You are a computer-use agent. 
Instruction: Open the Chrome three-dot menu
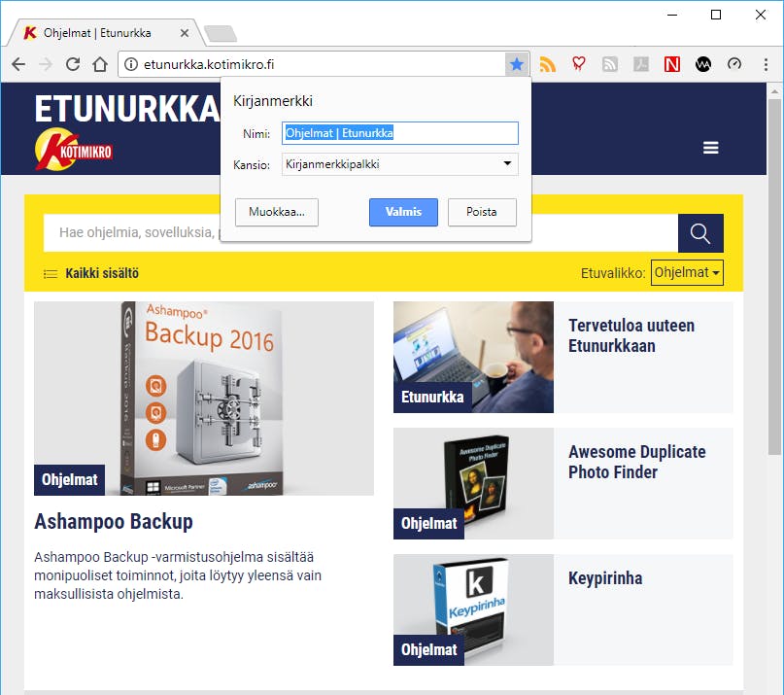point(766,64)
